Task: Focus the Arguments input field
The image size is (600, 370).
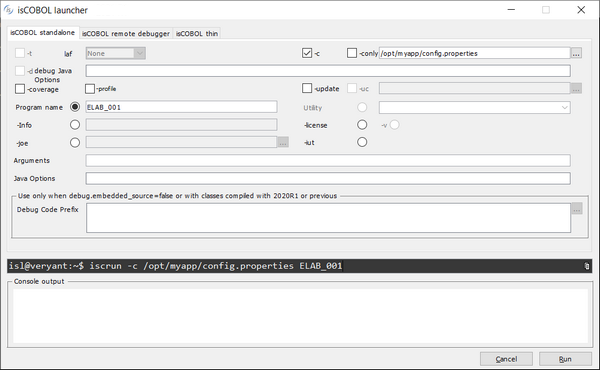Action: tap(328, 160)
